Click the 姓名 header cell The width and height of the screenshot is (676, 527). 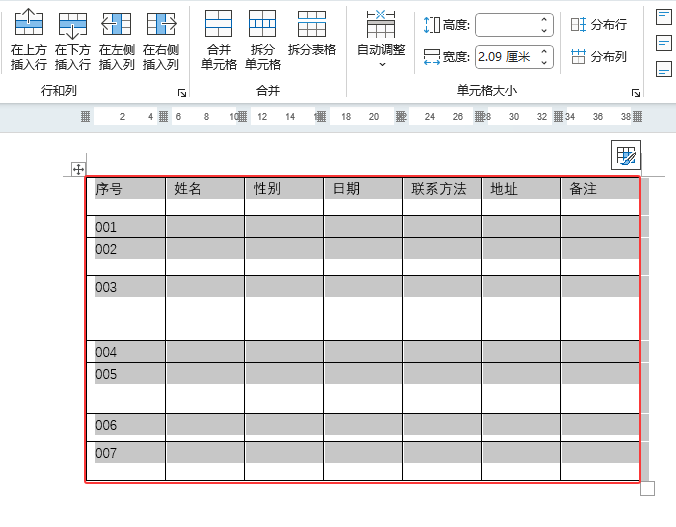(205, 196)
